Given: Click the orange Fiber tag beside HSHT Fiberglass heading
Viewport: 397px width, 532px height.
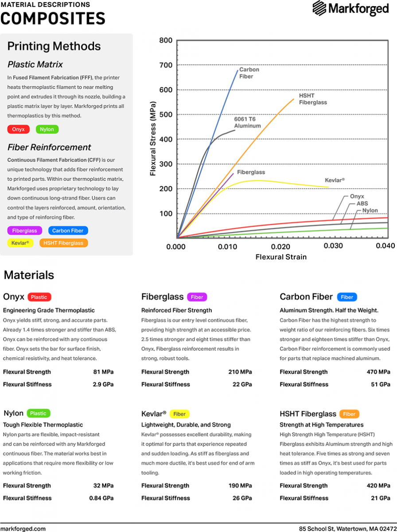Looking at the screenshot, I should [x=349, y=414].
